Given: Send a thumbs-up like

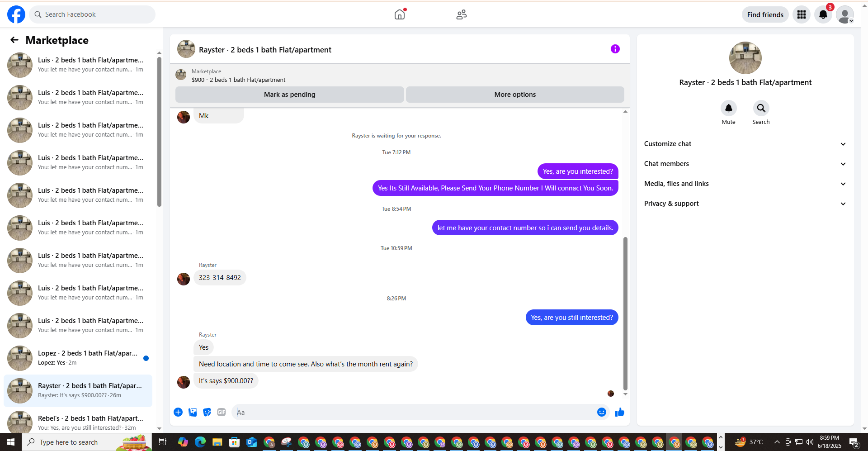Looking at the screenshot, I should coord(620,412).
